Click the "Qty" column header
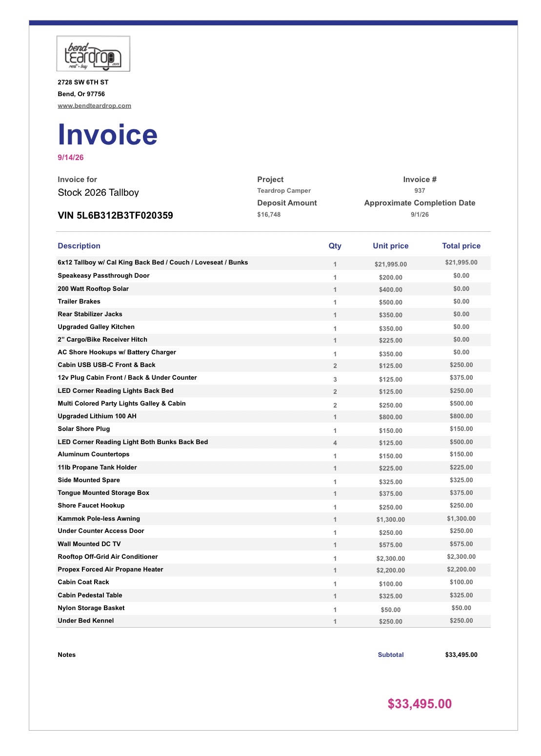The height and width of the screenshot is (756, 541). pyautogui.click(x=335, y=245)
